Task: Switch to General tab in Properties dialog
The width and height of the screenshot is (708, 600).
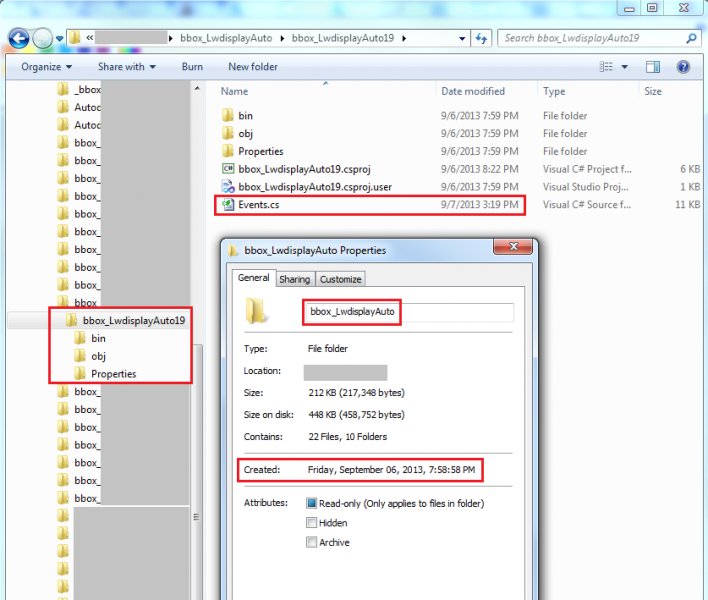Action: tap(253, 278)
